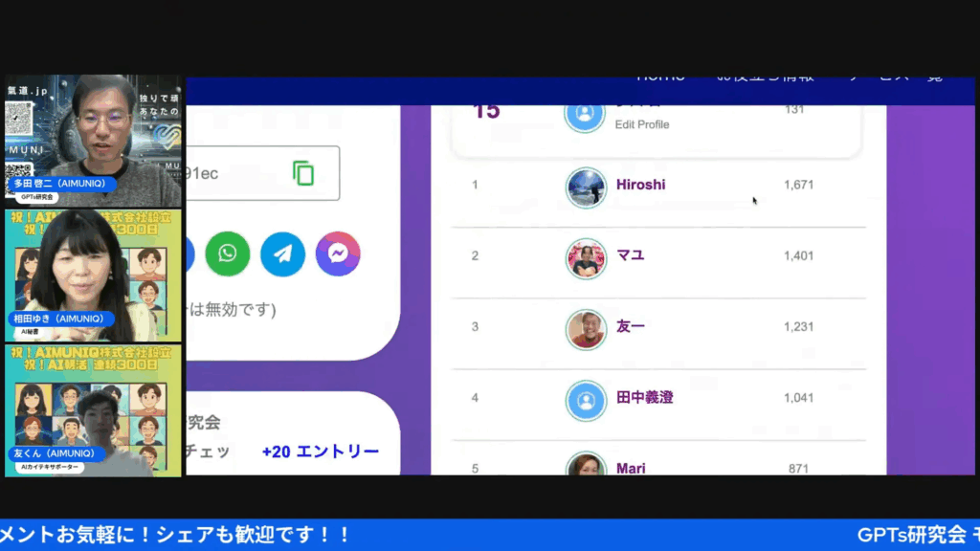Click 友一's score 1,231

tap(799, 327)
